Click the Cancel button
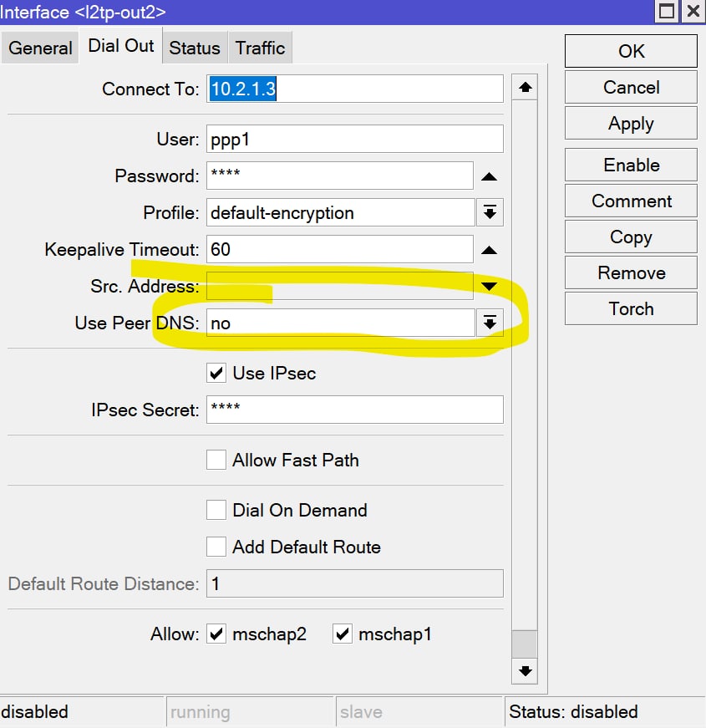This screenshot has height=728, width=706. pos(631,87)
